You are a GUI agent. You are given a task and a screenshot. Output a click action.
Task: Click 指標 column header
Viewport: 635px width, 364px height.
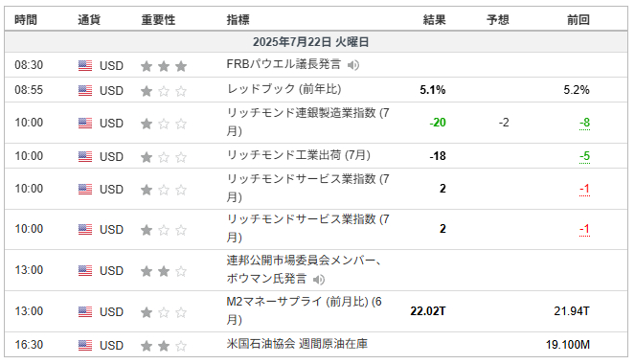click(238, 19)
